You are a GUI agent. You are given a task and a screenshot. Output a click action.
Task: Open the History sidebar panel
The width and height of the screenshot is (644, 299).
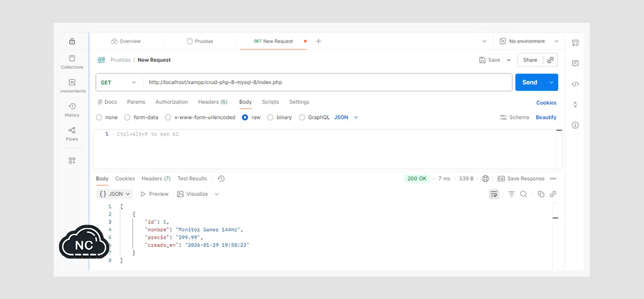click(x=72, y=110)
